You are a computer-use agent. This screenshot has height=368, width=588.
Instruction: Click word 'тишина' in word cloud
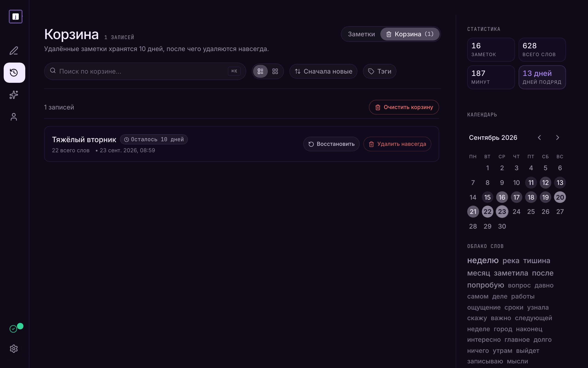(537, 261)
